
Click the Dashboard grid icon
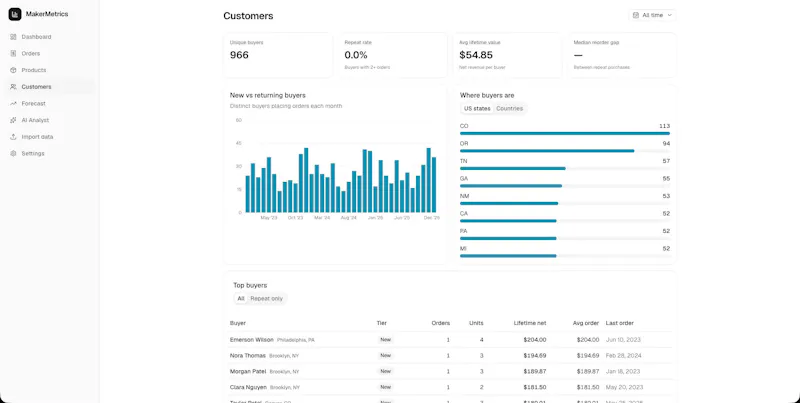click(13, 37)
